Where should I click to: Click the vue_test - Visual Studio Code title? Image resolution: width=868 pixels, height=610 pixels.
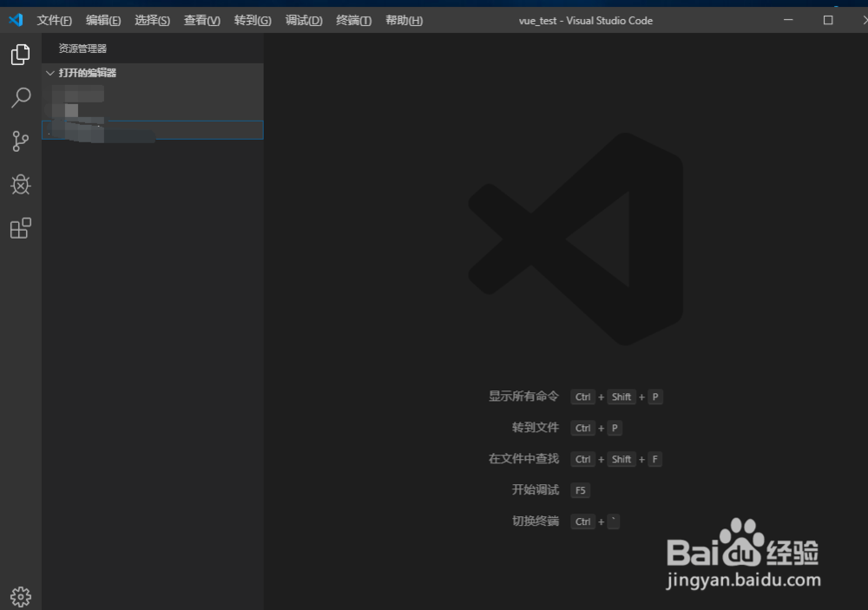point(586,21)
